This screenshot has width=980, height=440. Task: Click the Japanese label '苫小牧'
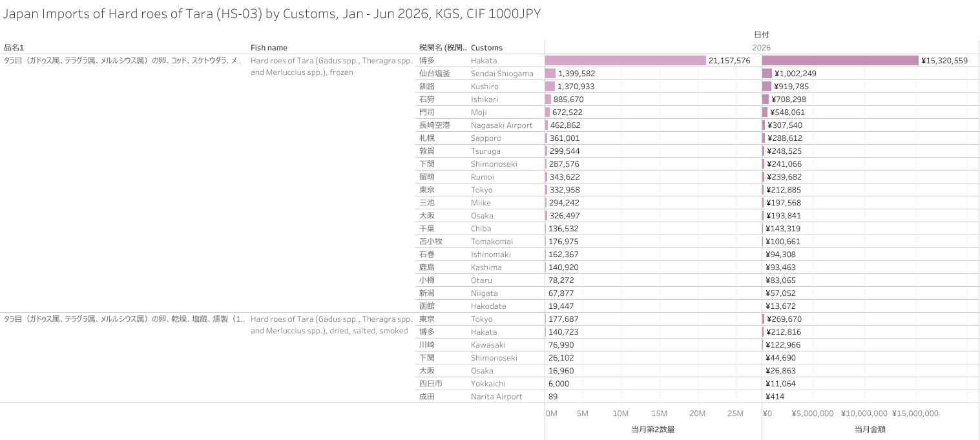coord(431,241)
